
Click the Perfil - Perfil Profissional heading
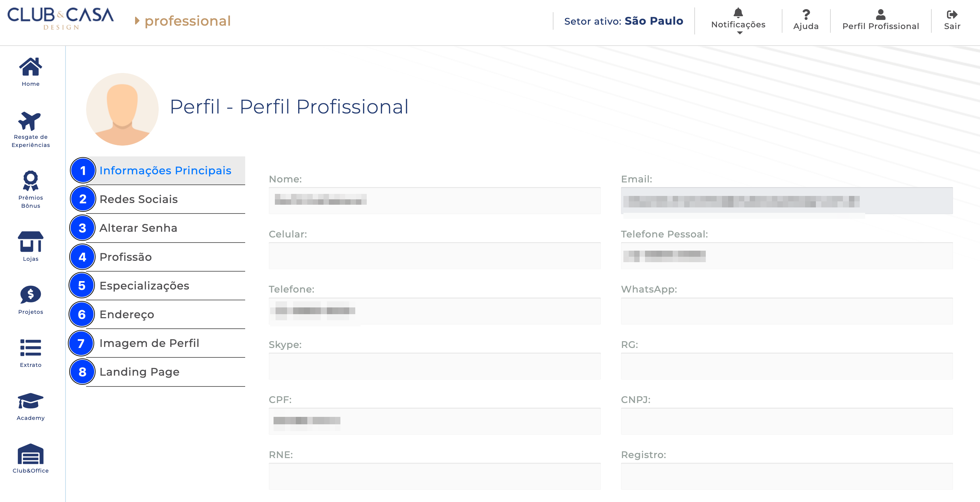coord(289,106)
